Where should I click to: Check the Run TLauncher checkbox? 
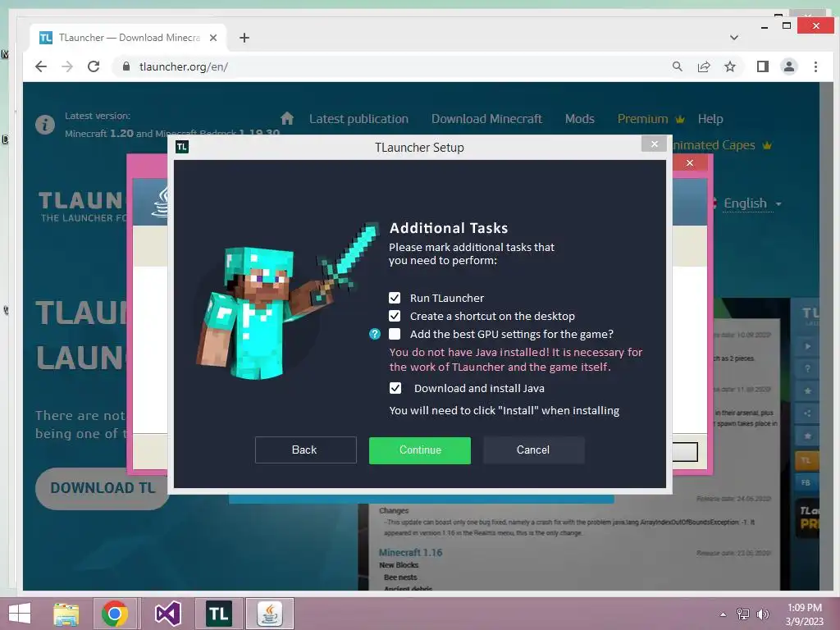[x=395, y=298]
